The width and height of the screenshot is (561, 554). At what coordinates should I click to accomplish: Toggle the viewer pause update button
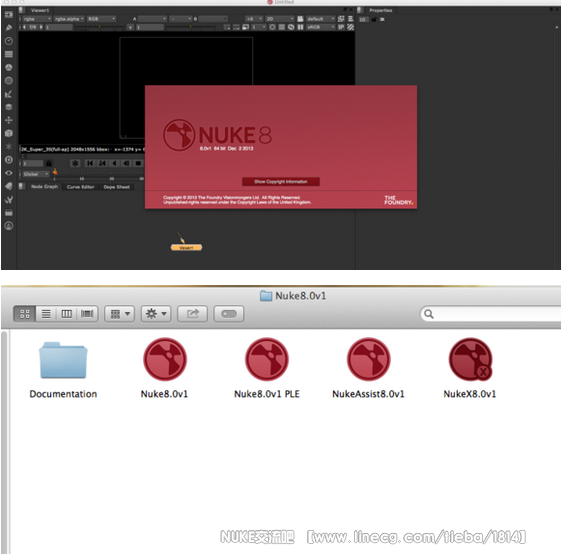[301, 27]
